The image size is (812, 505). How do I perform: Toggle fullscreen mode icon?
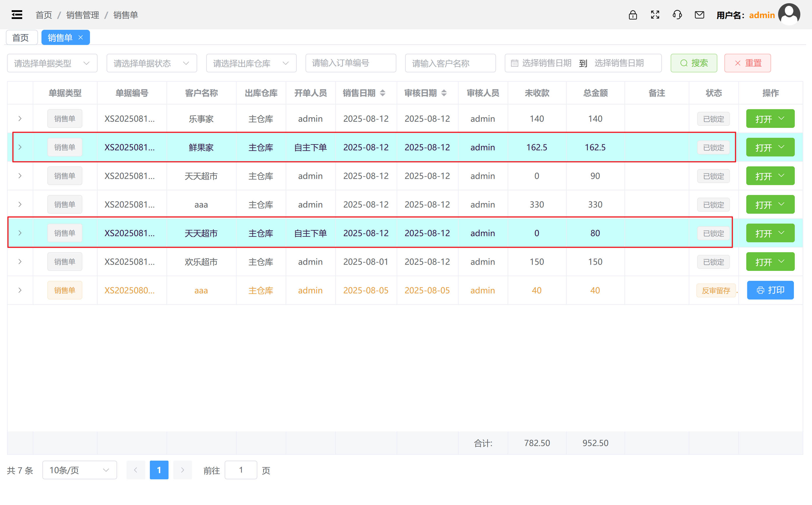tap(655, 15)
